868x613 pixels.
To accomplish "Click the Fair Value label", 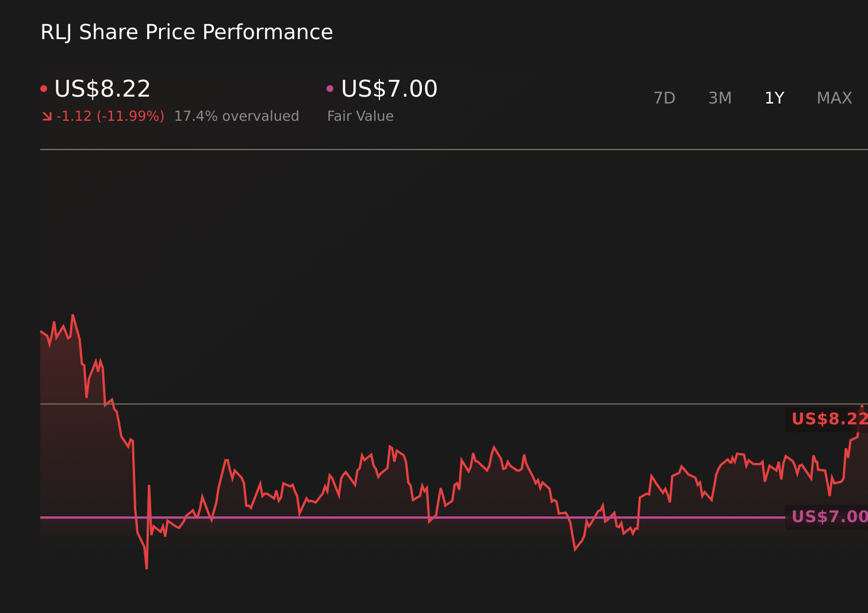I will pyautogui.click(x=360, y=116).
